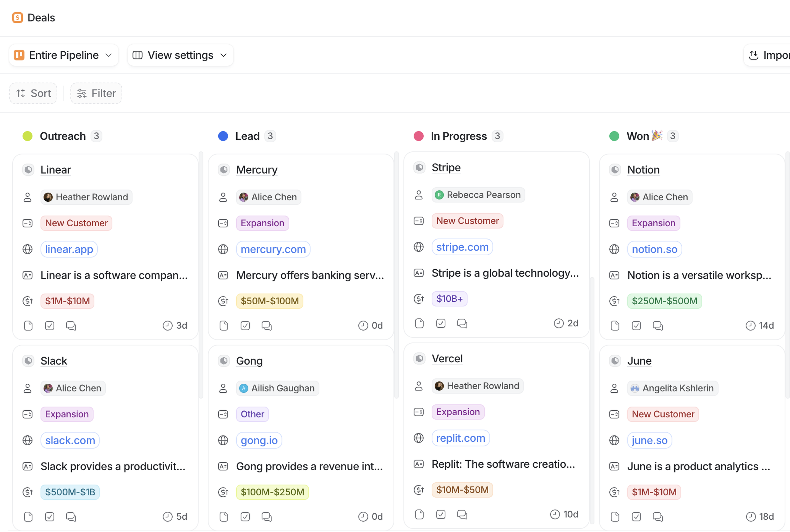Expand the Entire Pipeline view dropdown
This screenshot has height=532, width=790.
click(x=64, y=55)
